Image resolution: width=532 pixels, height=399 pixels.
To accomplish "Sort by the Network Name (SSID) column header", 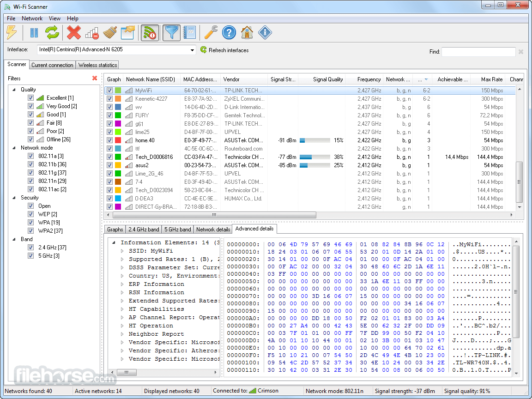I will tap(151, 79).
